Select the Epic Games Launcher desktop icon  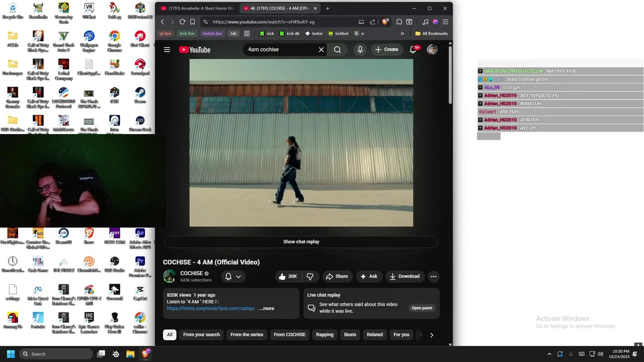click(89, 323)
